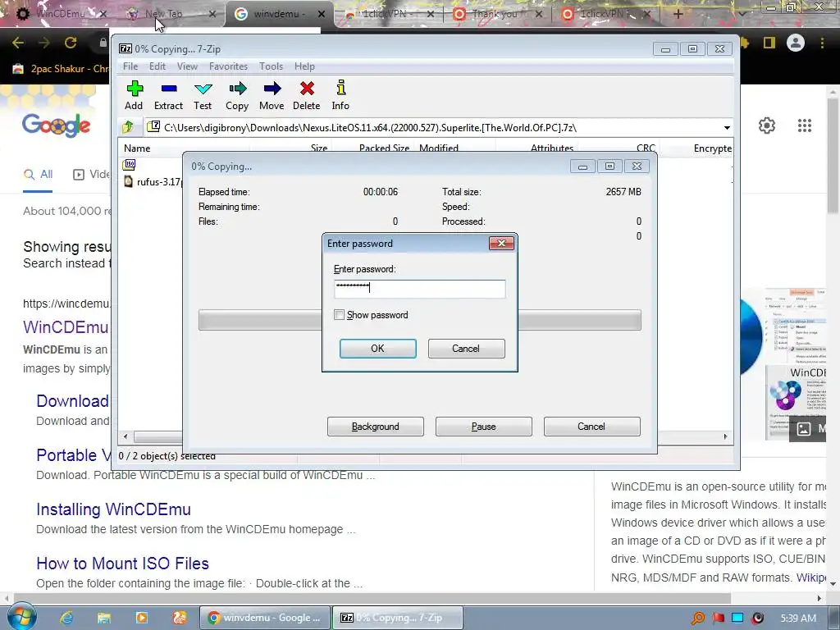Switch to Chrome taskbar button
Viewport: 840px width, 630px height.
[x=264, y=618]
